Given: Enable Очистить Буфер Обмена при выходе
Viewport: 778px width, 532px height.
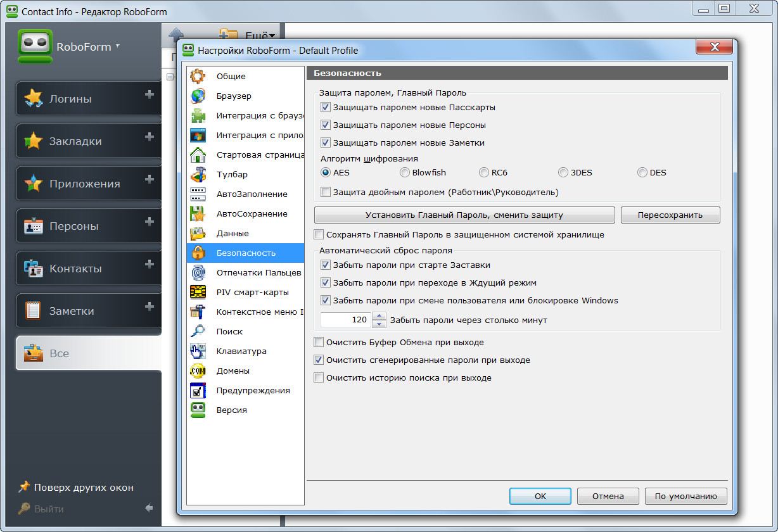Looking at the screenshot, I should 319,342.
